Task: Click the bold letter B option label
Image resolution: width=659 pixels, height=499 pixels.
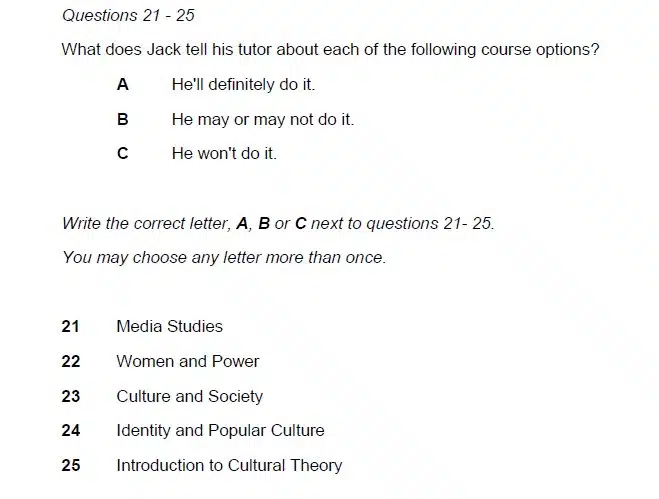Action: pos(122,119)
